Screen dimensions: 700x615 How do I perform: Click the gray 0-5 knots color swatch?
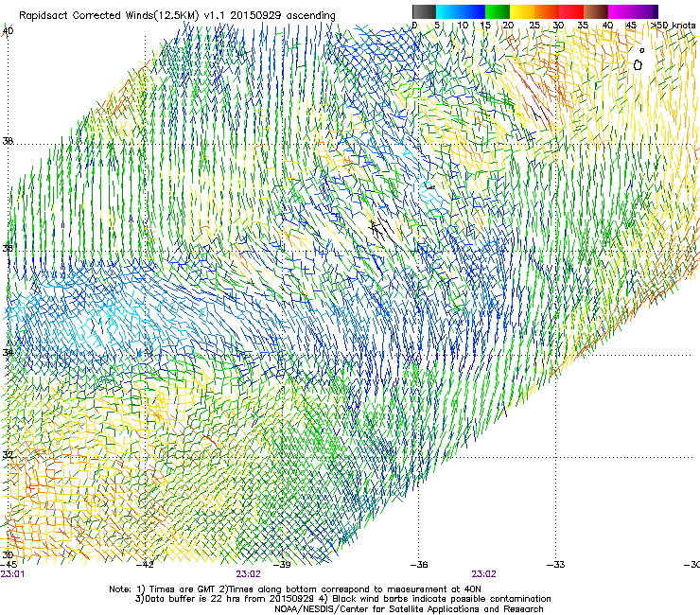[424, 11]
